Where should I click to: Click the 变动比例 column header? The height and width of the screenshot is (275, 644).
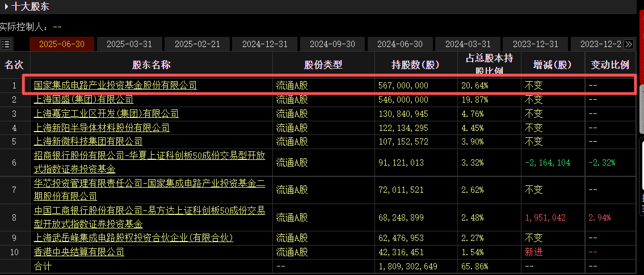610,65
